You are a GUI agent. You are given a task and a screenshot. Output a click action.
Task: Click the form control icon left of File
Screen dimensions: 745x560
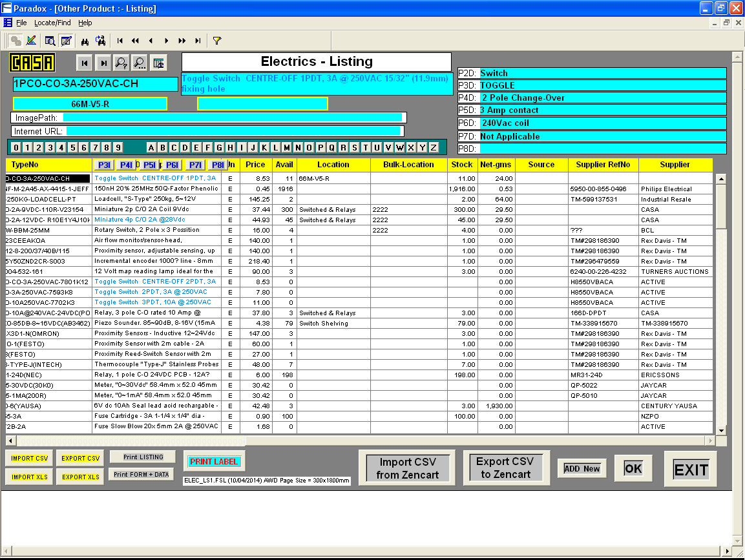point(8,23)
